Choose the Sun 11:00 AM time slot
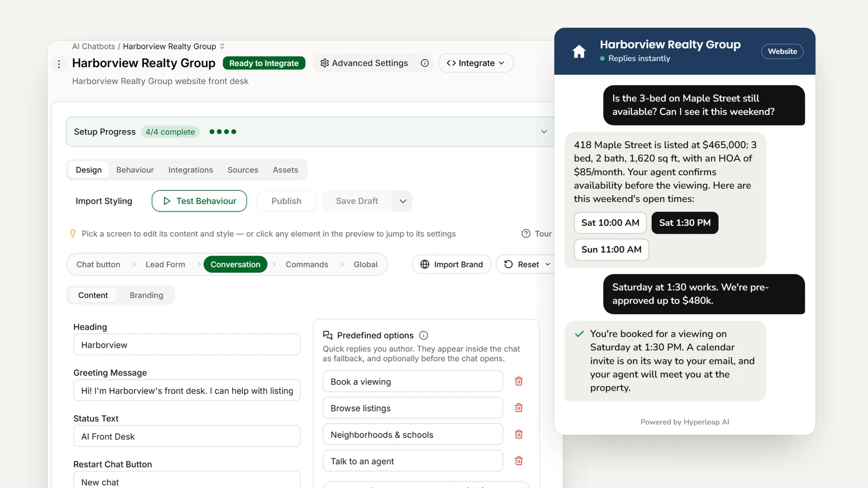This screenshot has height=488, width=868. pos(611,249)
